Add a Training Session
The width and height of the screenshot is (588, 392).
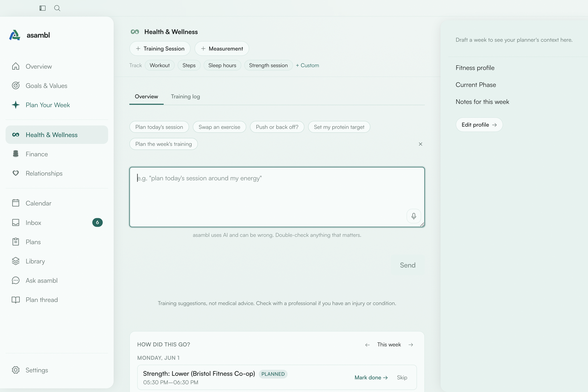(160, 48)
